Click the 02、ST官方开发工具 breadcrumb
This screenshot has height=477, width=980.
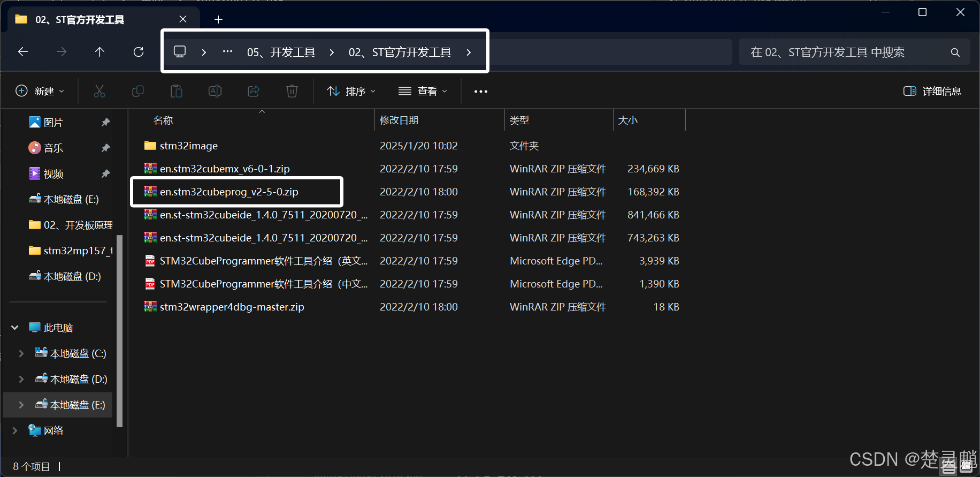pyautogui.click(x=400, y=52)
